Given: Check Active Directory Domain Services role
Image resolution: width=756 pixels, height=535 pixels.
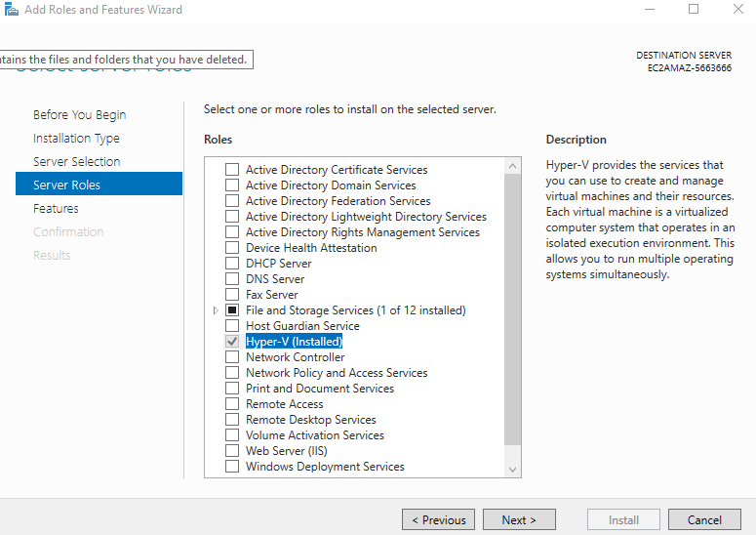Looking at the screenshot, I should coord(232,185).
